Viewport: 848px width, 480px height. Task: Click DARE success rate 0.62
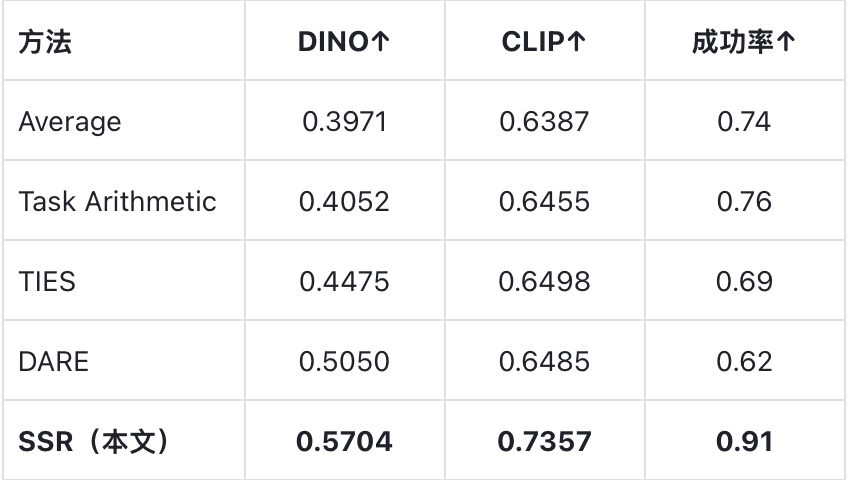(x=744, y=362)
